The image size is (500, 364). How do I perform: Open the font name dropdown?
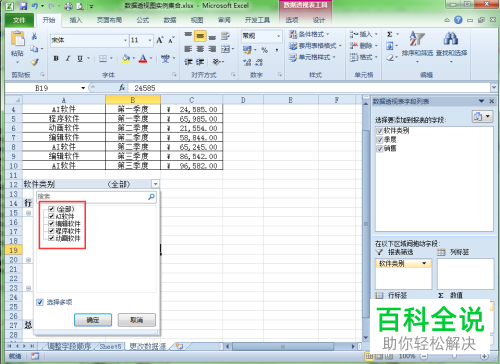tap(125, 40)
